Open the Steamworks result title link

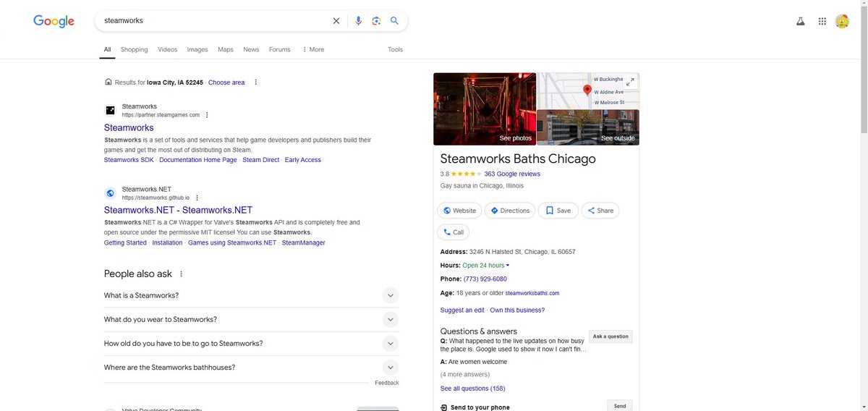tap(129, 128)
